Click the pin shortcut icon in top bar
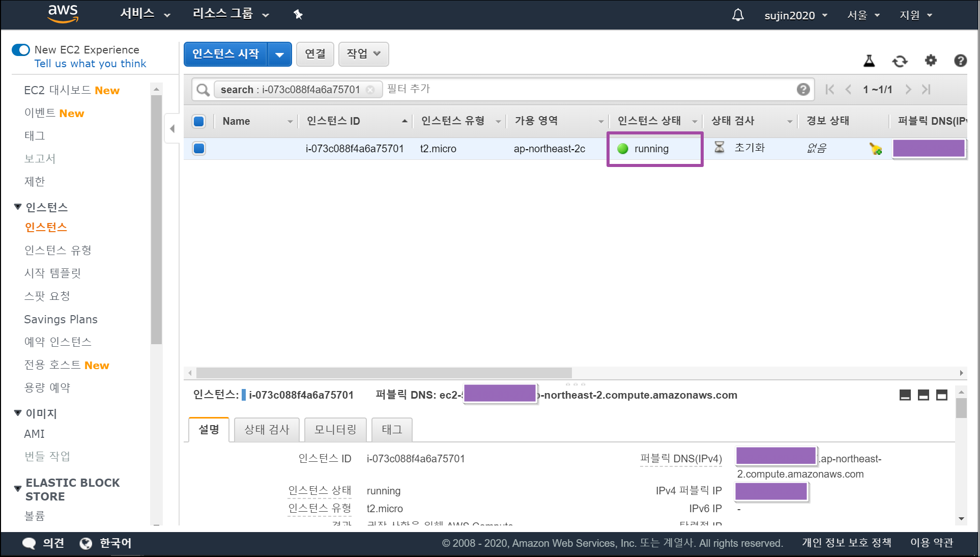Viewport: 980px width, 557px height. [298, 15]
